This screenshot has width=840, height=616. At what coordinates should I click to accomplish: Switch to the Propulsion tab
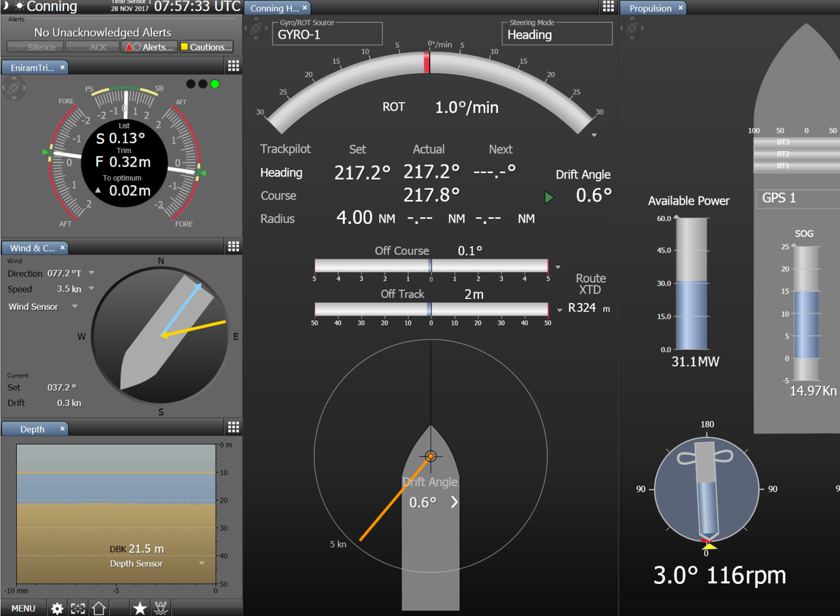coord(650,8)
